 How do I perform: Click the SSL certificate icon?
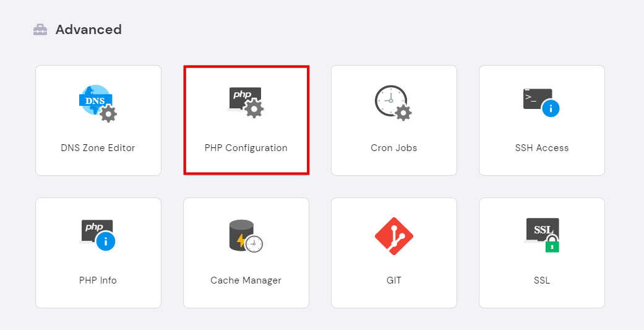coord(542,235)
